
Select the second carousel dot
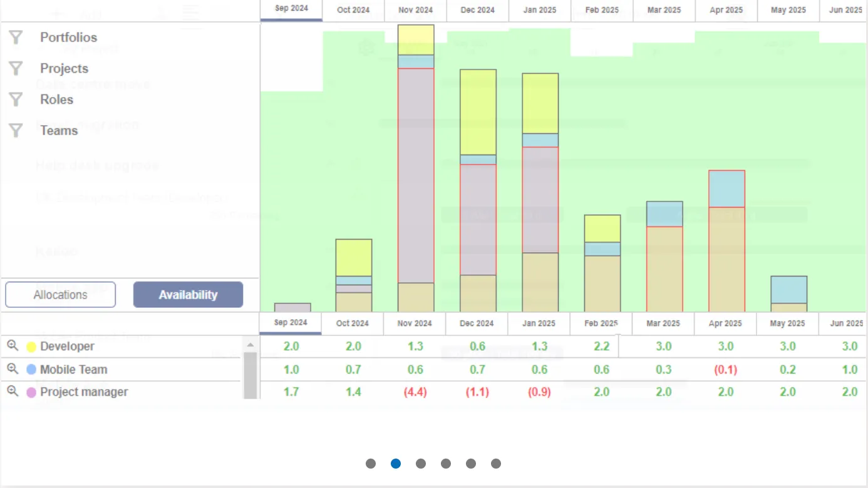click(x=396, y=464)
